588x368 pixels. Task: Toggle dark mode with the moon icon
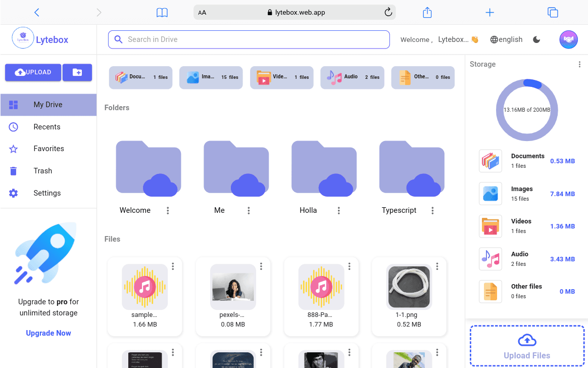(x=536, y=39)
